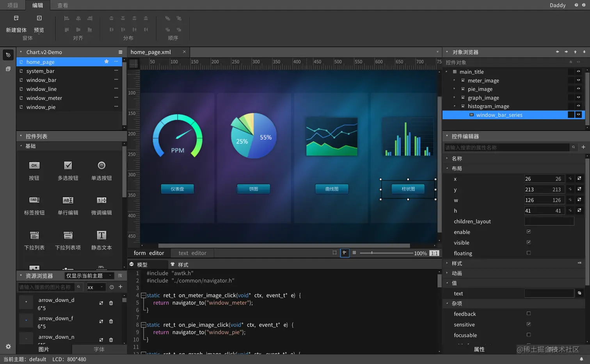Screen dimensions: 590x364
Task: Collapse the 布局 layout section
Action: point(457,168)
